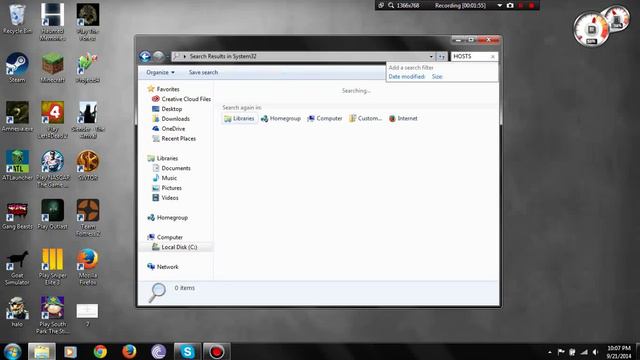Screen dimensions: 640x360
Task: Take a snapshot with recorder camera icon
Action: [510, 5]
